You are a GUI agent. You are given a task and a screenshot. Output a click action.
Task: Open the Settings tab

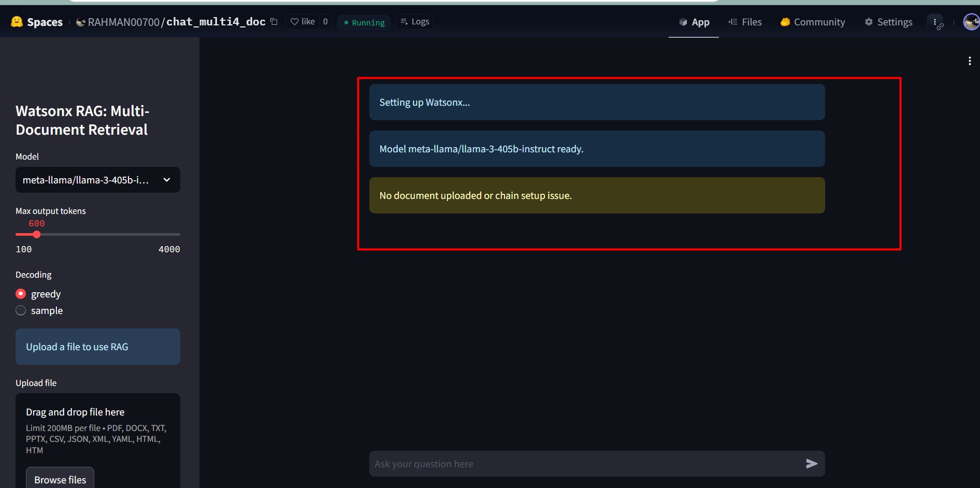888,22
